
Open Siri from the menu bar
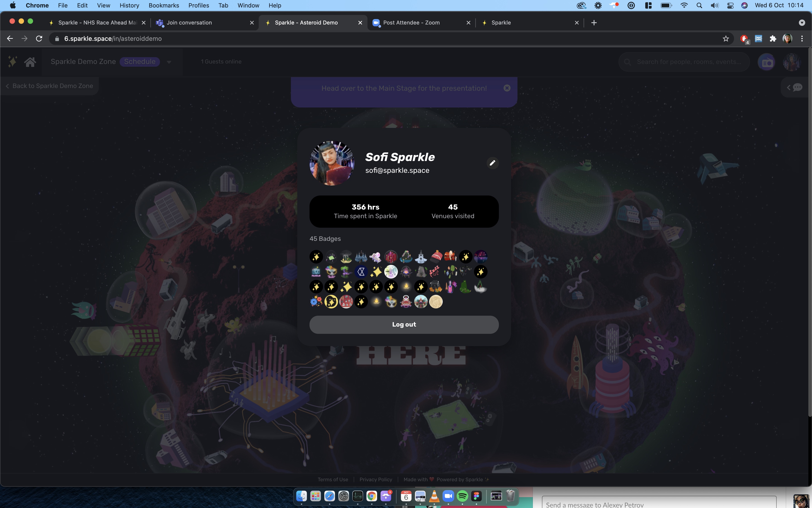tap(744, 5)
